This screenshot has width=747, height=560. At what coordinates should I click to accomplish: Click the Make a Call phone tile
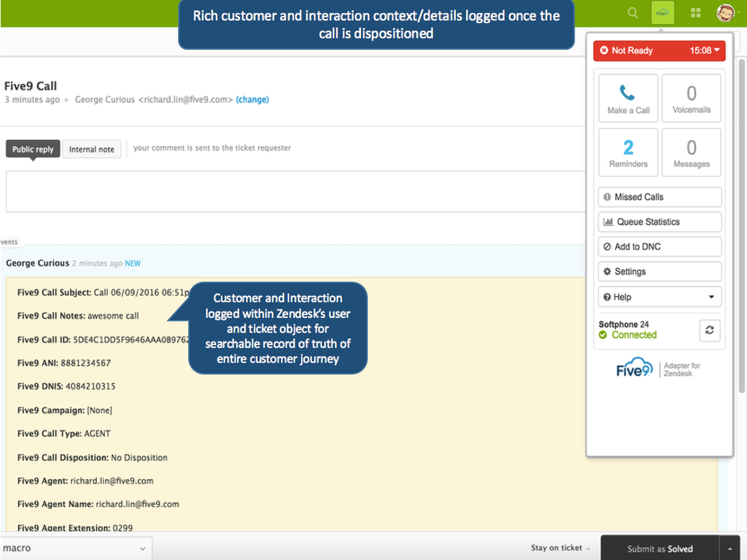click(x=628, y=99)
